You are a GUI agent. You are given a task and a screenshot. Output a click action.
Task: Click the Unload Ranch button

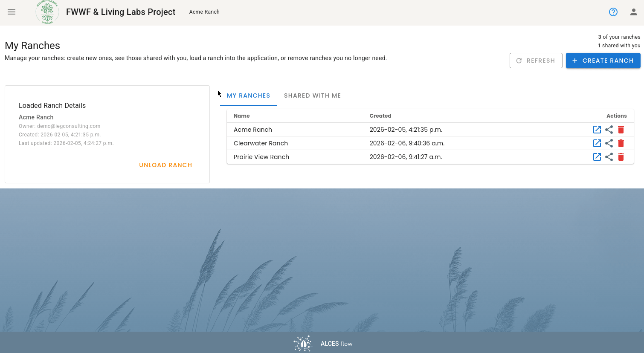pyautogui.click(x=165, y=165)
